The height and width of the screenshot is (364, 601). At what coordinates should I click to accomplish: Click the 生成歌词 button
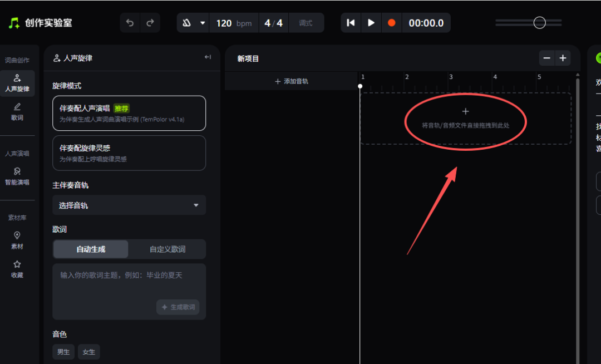(178, 307)
